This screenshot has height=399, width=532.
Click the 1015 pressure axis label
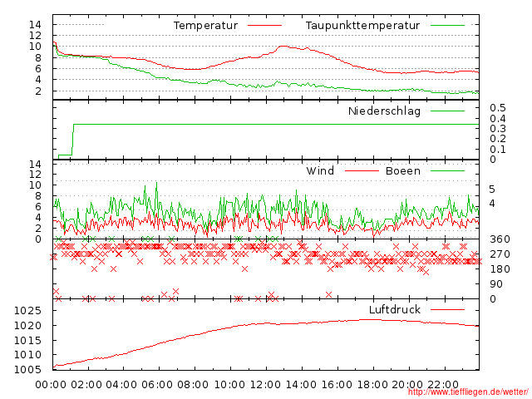pyautogui.click(x=27, y=340)
